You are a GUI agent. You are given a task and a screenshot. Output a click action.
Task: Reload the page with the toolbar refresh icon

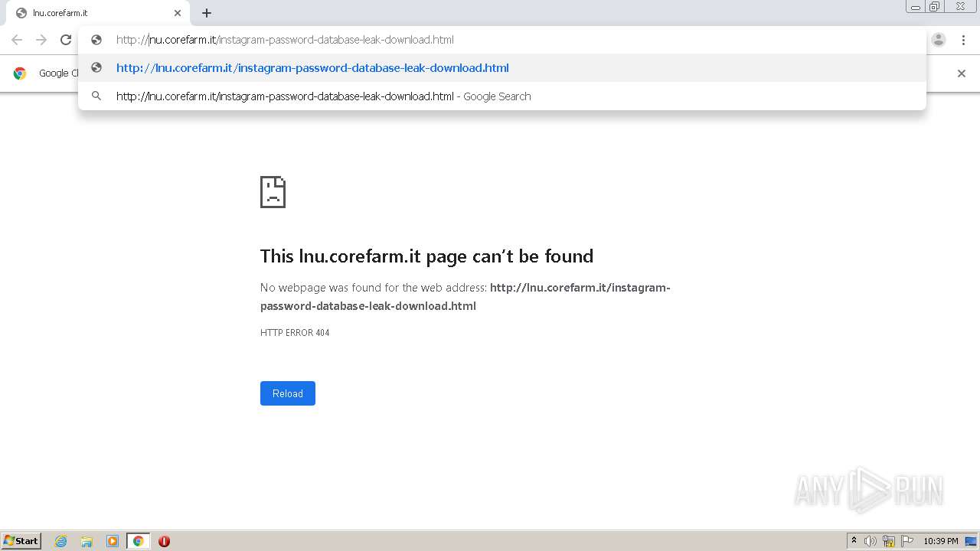pyautogui.click(x=66, y=40)
